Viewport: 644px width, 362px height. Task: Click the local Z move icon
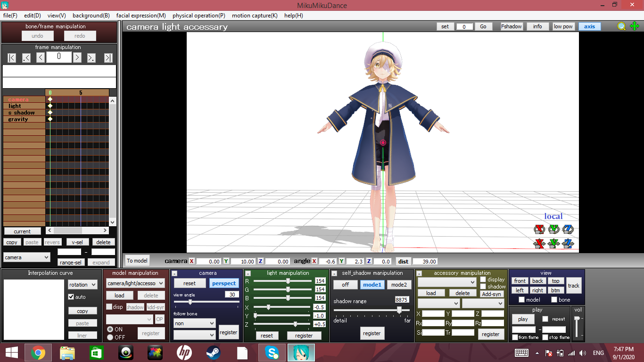coord(568,244)
